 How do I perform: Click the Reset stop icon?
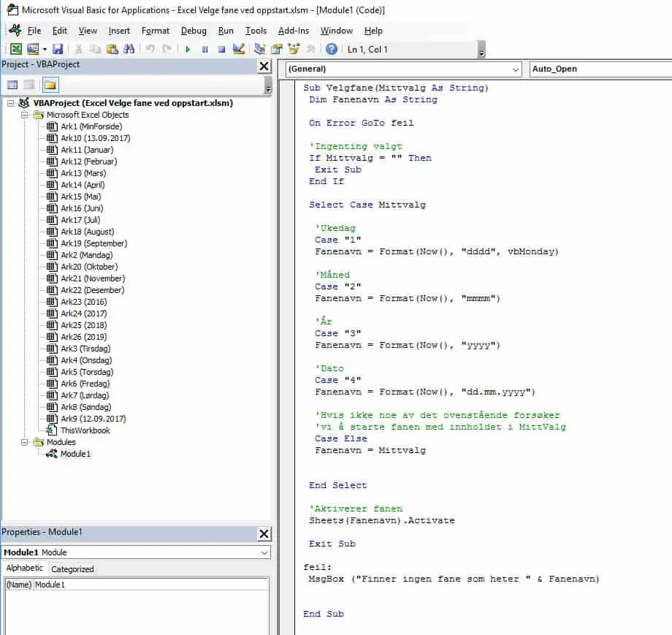[x=221, y=49]
